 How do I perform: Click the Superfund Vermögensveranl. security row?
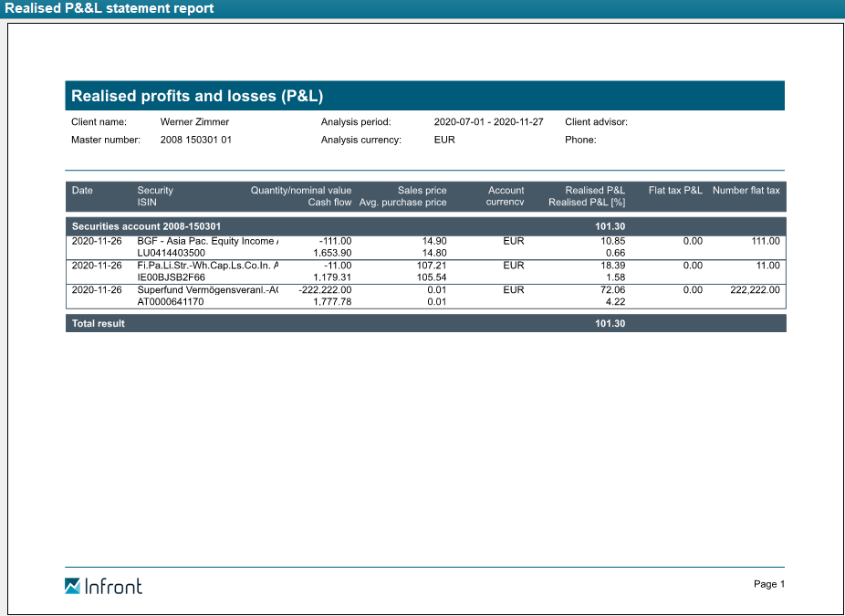tap(207, 289)
